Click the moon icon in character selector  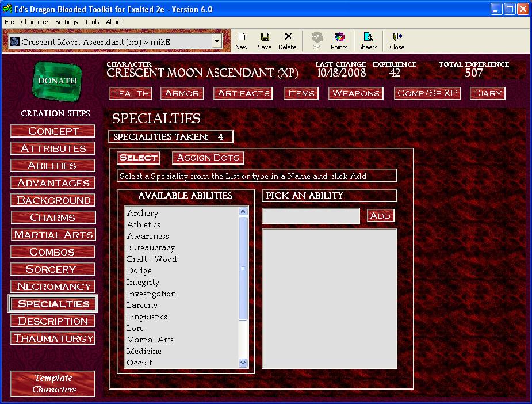pos(14,42)
